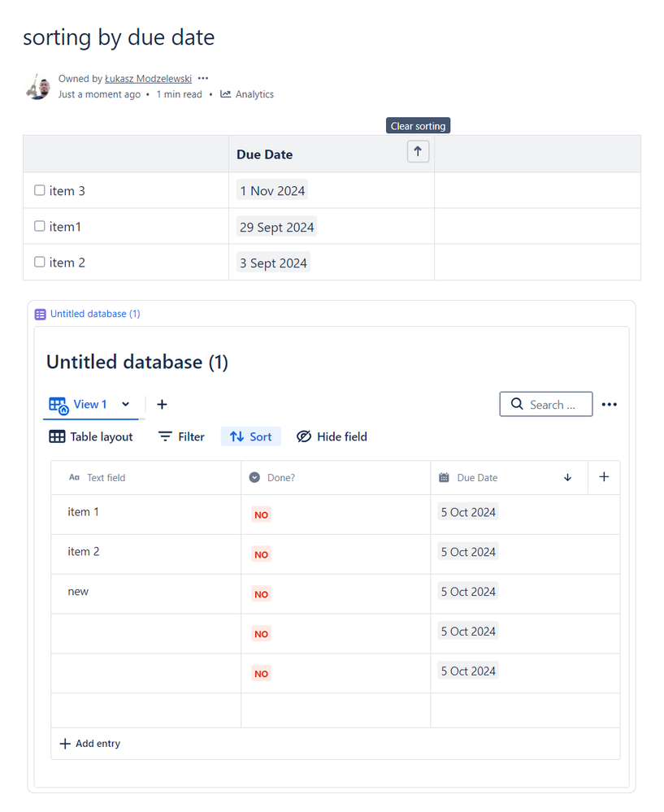
Task: Click the 5 Oct 2024 date in new row
Action: [x=468, y=592]
